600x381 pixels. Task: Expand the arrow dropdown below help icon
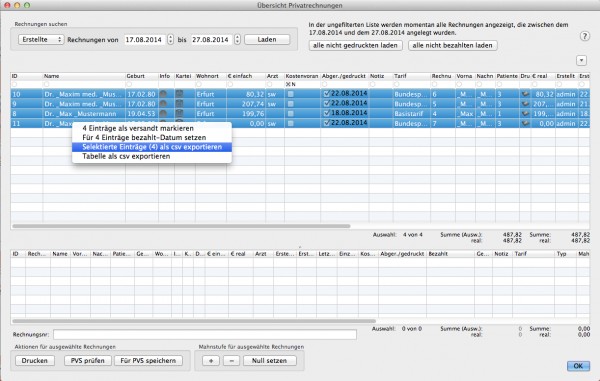[581, 60]
